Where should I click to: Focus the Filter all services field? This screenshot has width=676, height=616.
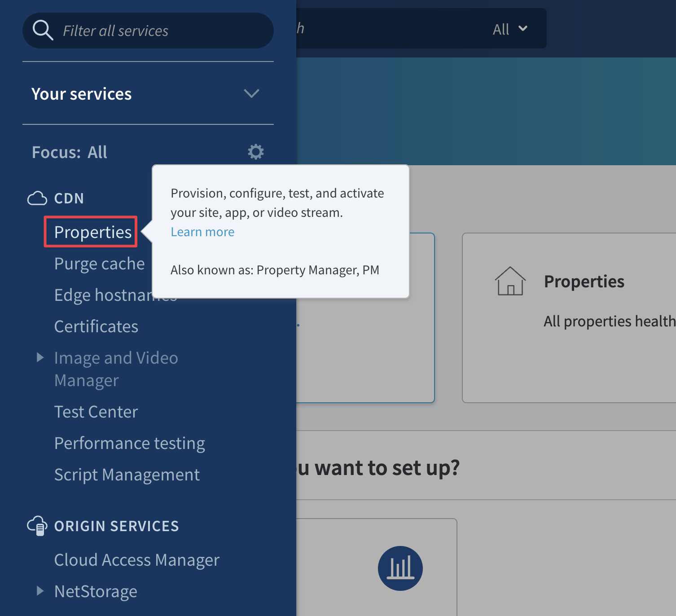(148, 31)
